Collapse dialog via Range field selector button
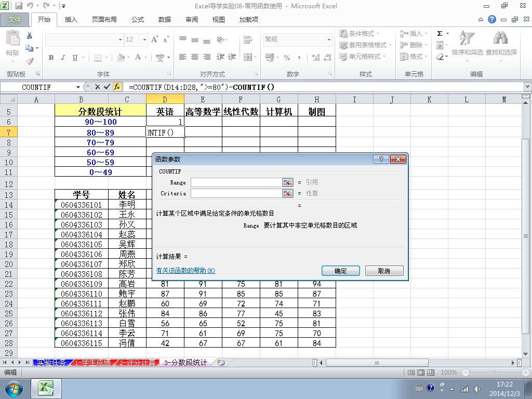Viewport: 532px width, 399px height. click(287, 182)
